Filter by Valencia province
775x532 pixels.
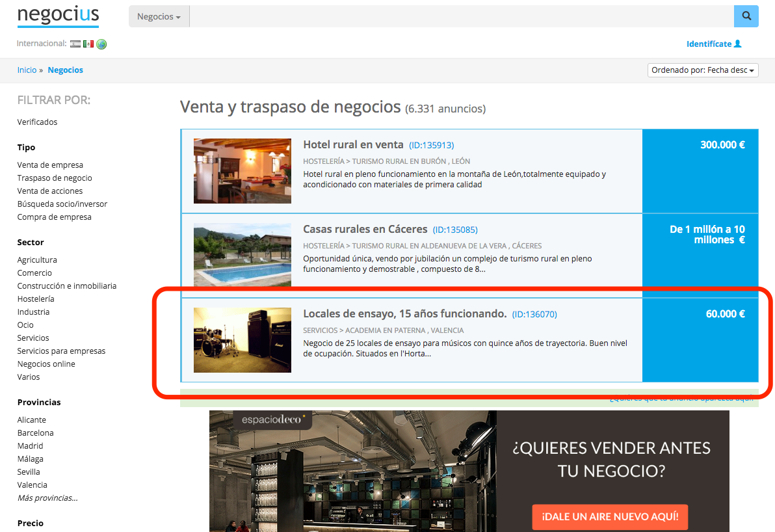point(32,485)
